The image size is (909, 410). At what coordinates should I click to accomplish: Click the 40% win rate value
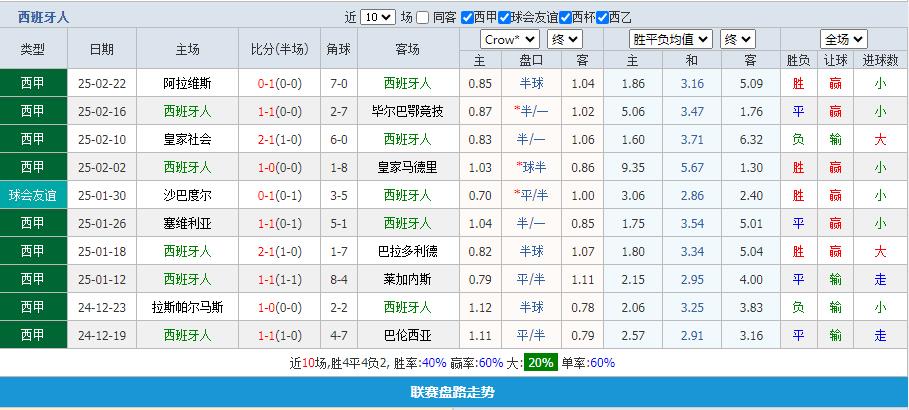(434, 363)
